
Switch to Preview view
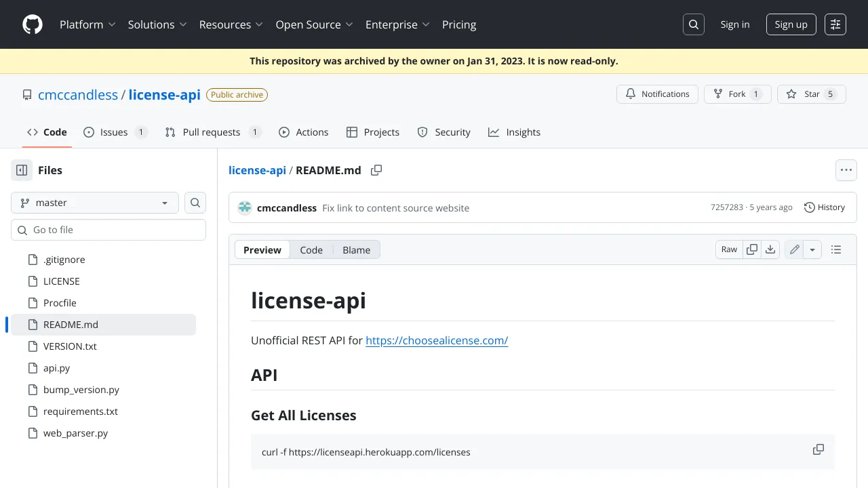click(262, 250)
